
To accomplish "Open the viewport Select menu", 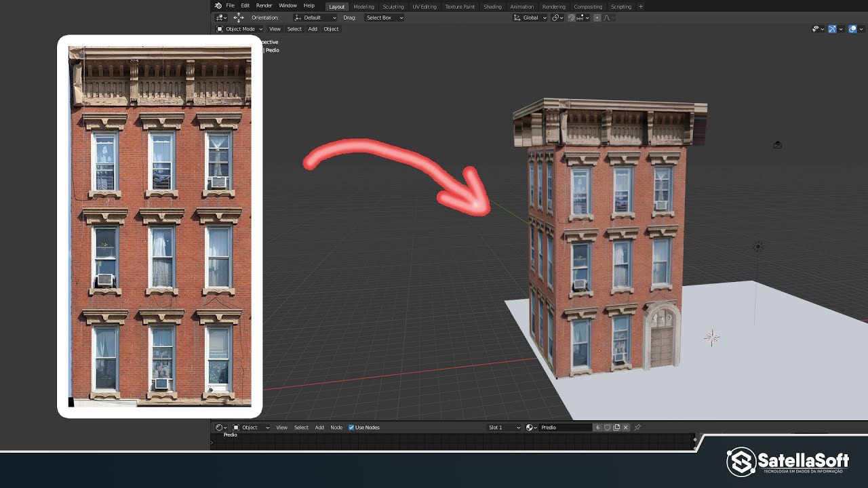I will (294, 29).
